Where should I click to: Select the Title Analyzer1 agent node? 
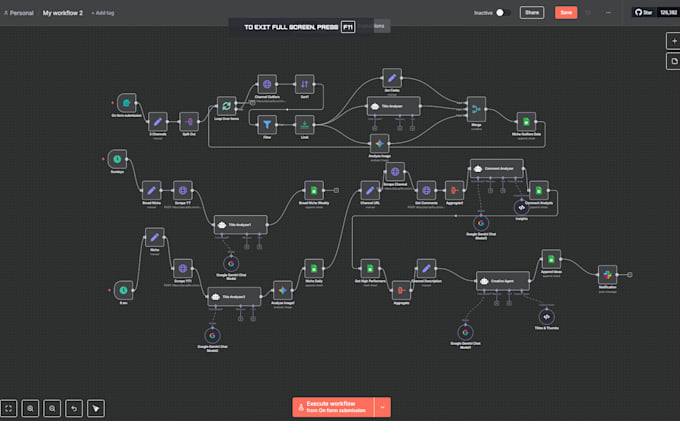pos(241,225)
